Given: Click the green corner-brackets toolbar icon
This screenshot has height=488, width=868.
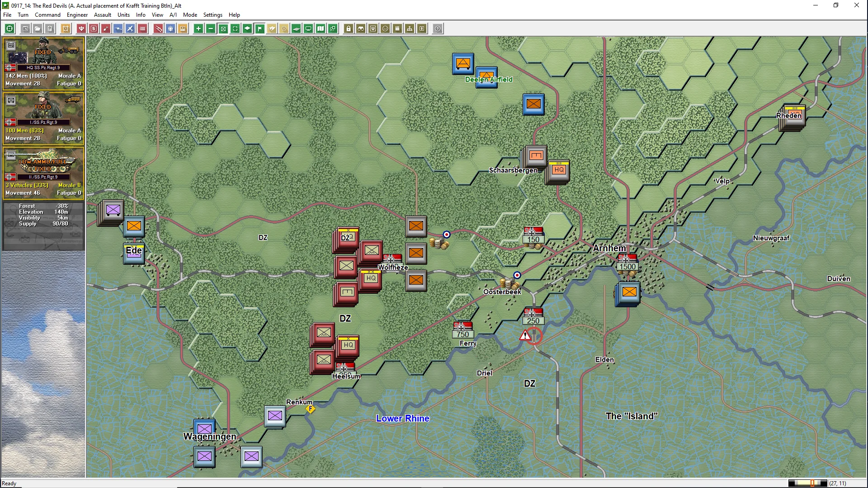Looking at the screenshot, I should (x=235, y=29).
